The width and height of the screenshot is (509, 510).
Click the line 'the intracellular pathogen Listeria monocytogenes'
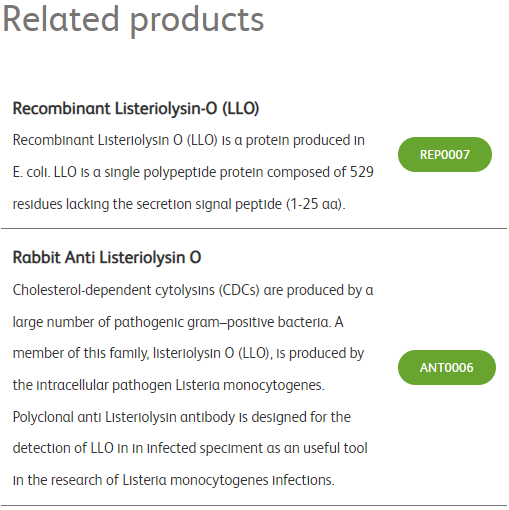tap(168, 385)
